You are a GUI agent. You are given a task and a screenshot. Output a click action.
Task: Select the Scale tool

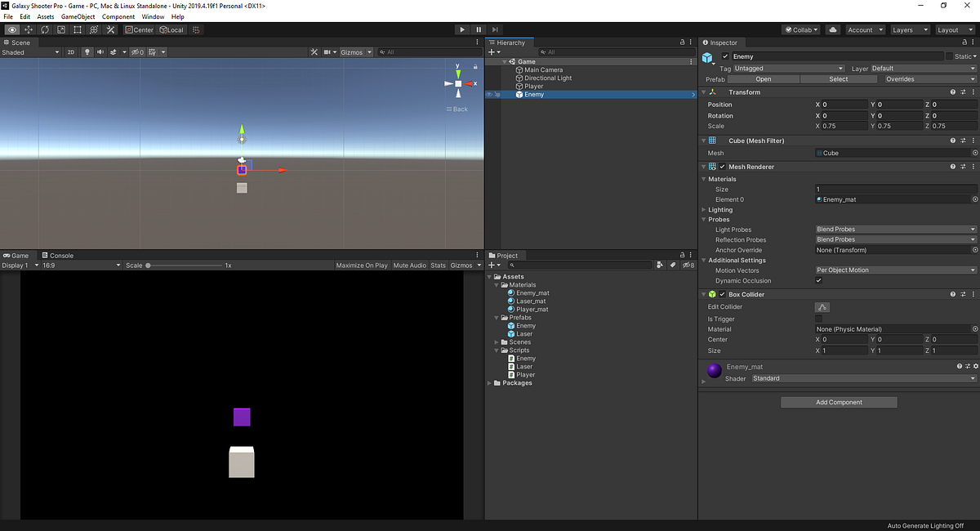(60, 29)
